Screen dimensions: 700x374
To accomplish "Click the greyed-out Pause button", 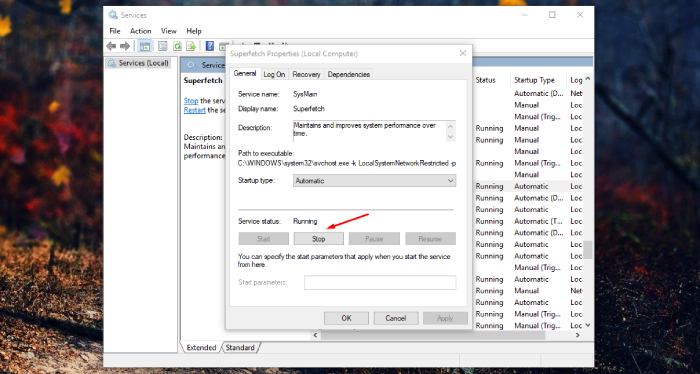I will [x=374, y=239].
